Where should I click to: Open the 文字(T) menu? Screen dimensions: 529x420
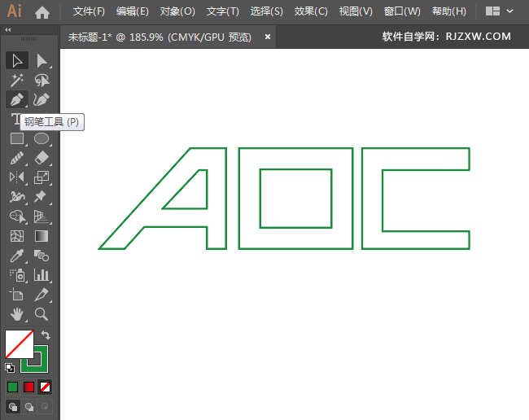[x=223, y=11]
